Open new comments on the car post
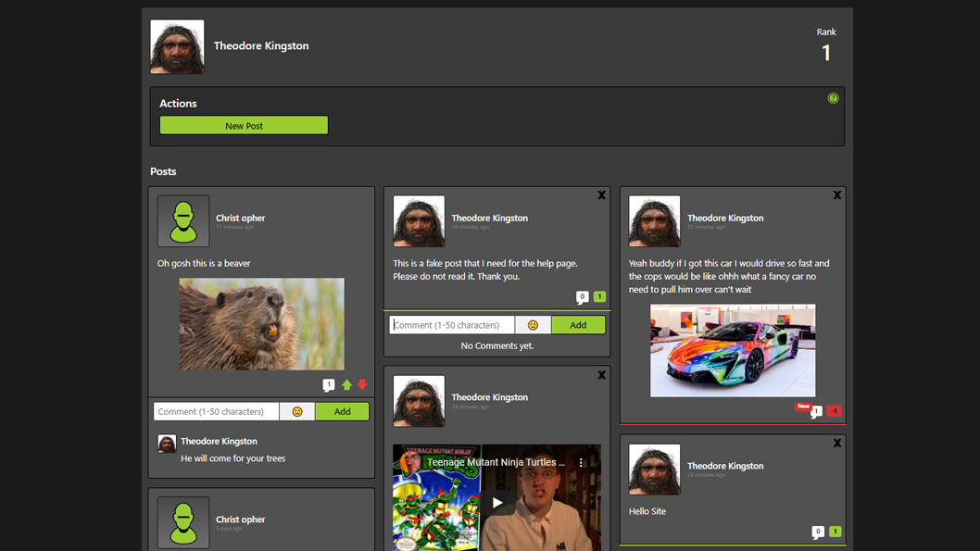Viewport: 980px width, 551px height. pyautogui.click(x=816, y=411)
